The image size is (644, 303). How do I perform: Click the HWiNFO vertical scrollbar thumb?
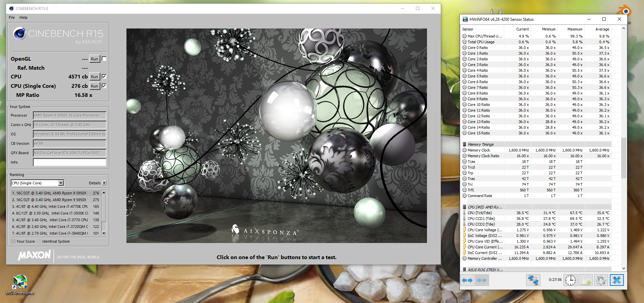(x=624, y=158)
